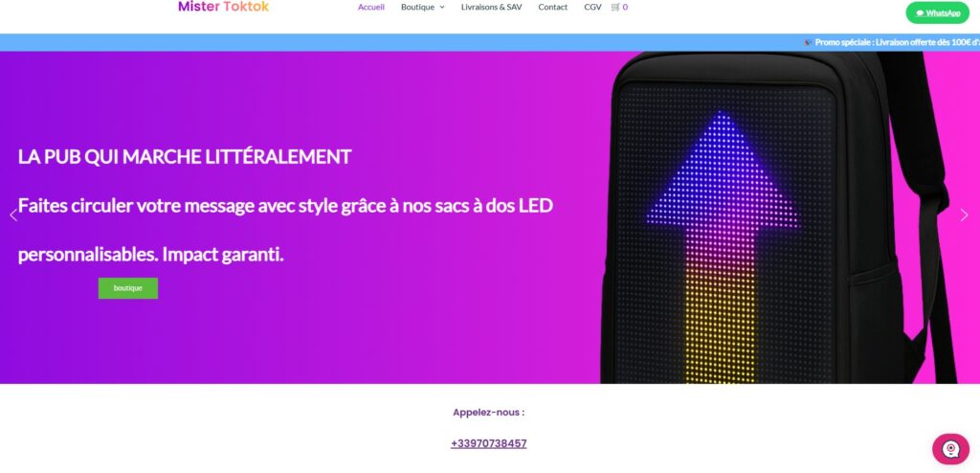Open the shopping cart icon
The width and height of the screenshot is (980, 473).
[x=615, y=8]
